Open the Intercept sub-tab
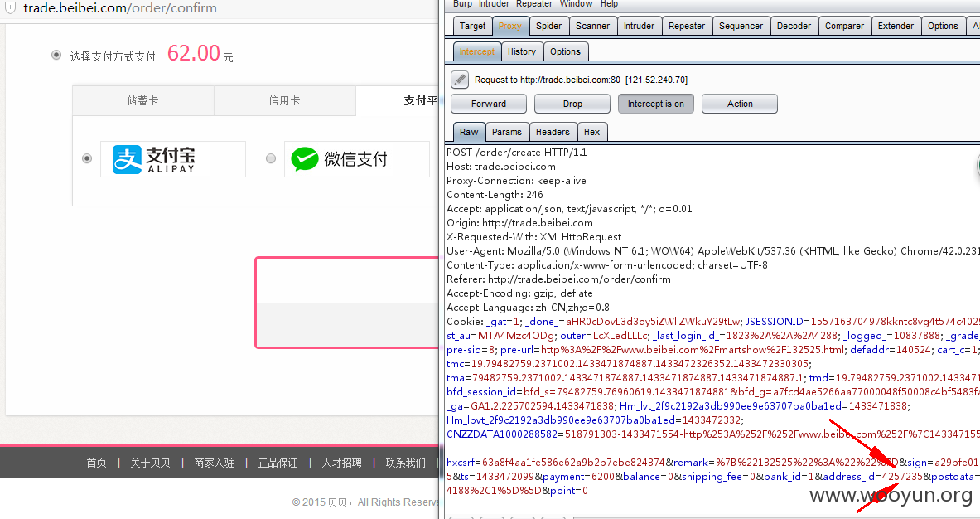Screen dimensions: 980x519 tap(477, 51)
